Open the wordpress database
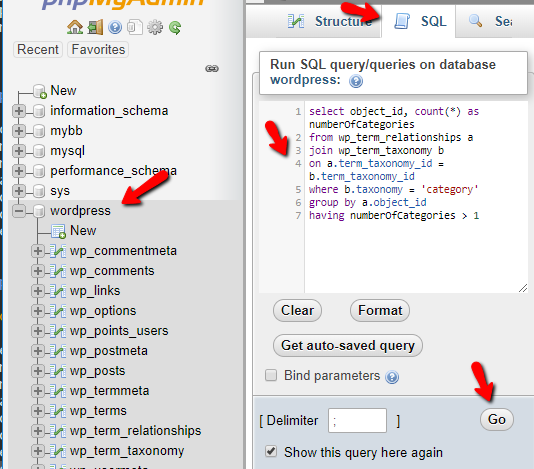This screenshot has width=534, height=469. [x=80, y=211]
